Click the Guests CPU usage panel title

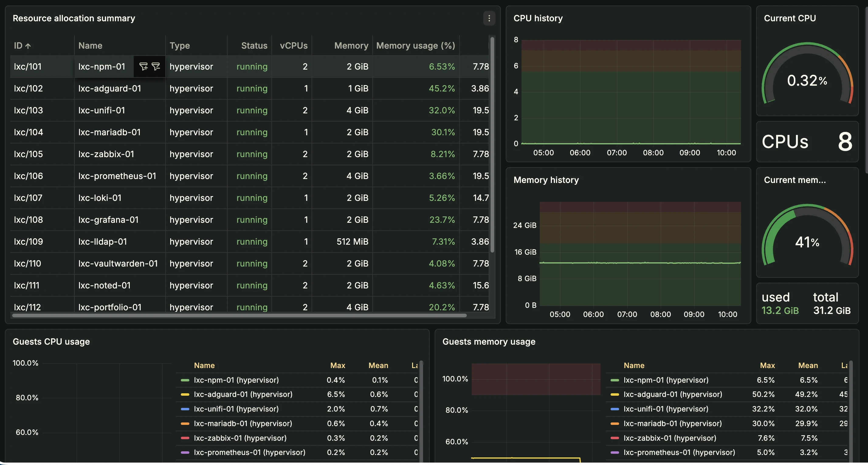coord(51,342)
